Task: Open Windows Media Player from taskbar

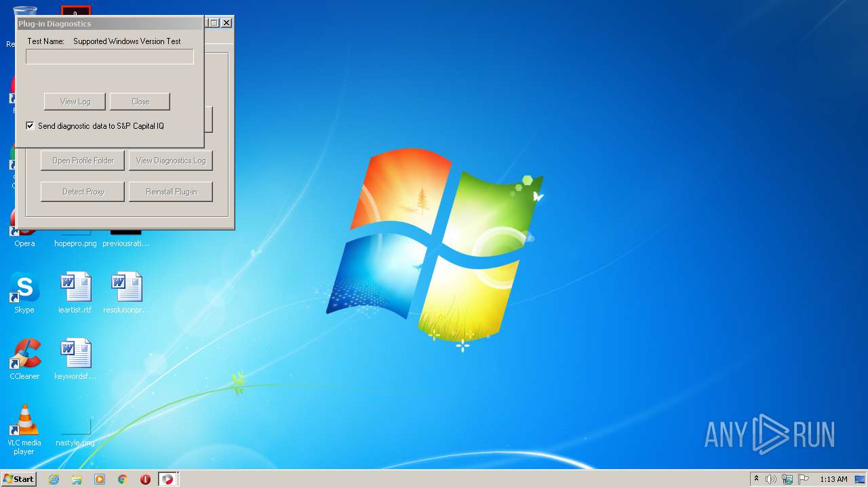Action: tap(100, 479)
